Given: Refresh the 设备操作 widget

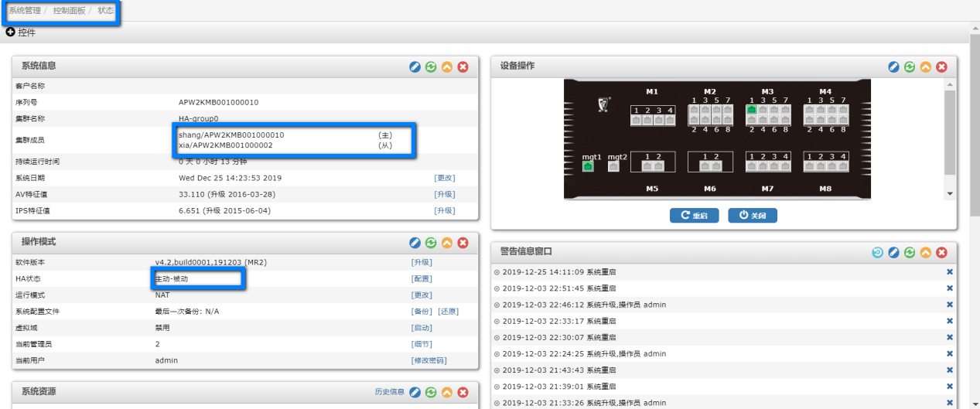Looking at the screenshot, I should coord(910,67).
